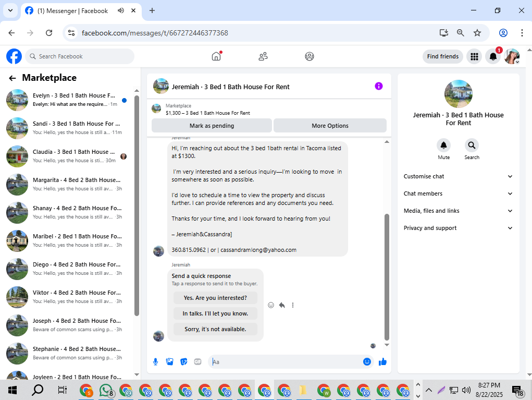
Task: Send a thumbs-up like
Action: (x=382, y=362)
